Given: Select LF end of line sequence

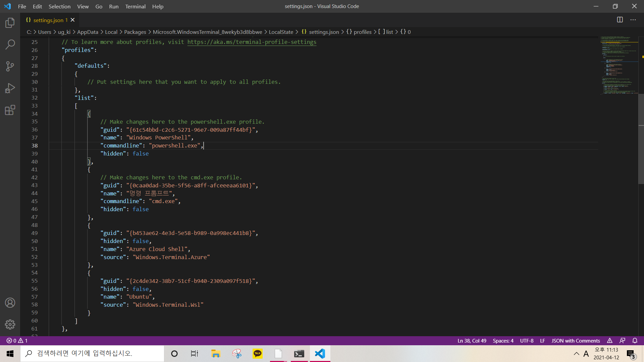Looking at the screenshot, I should click(x=542, y=341).
